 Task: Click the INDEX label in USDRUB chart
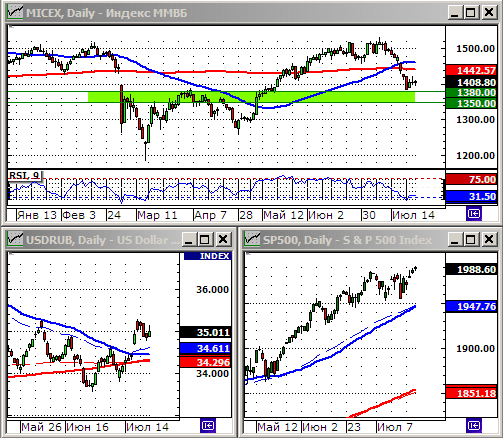click(x=208, y=256)
